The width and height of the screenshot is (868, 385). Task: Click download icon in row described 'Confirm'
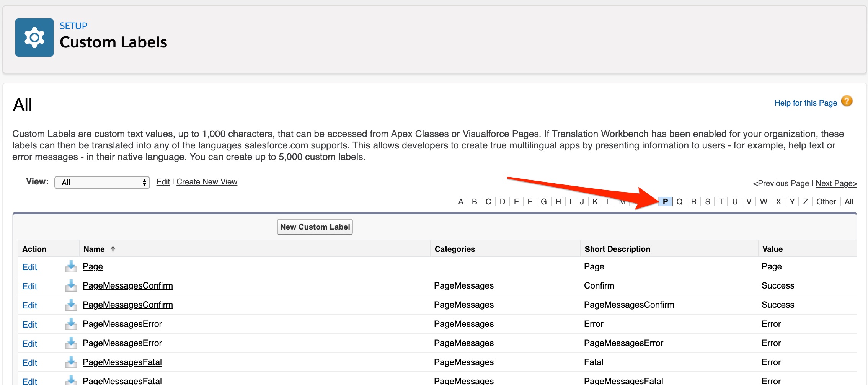pyautogui.click(x=71, y=285)
